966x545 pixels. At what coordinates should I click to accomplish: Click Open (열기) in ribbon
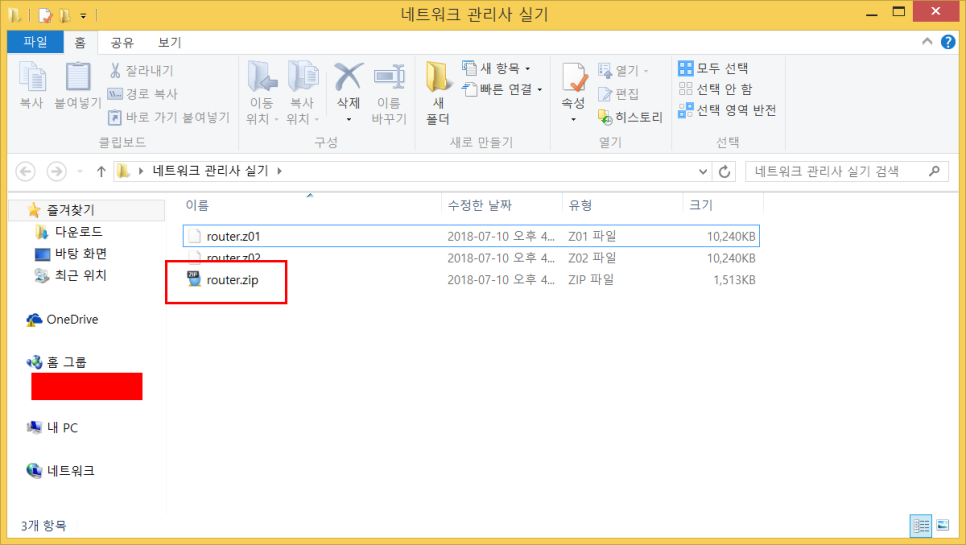tap(623, 70)
